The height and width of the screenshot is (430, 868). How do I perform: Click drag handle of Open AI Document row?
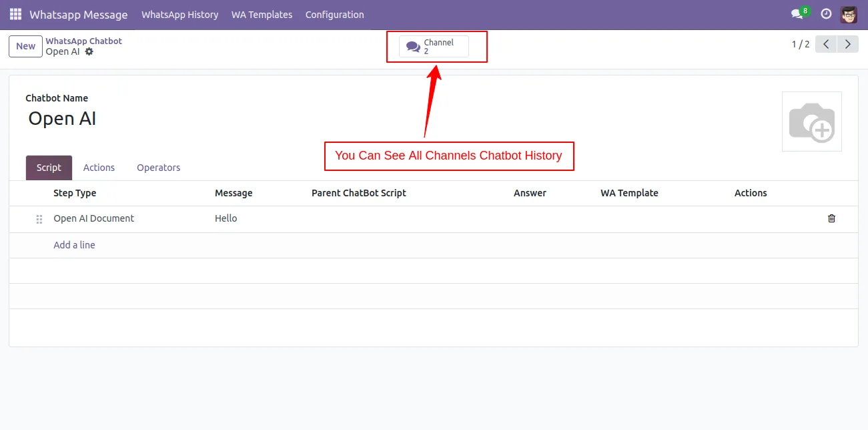(39, 219)
